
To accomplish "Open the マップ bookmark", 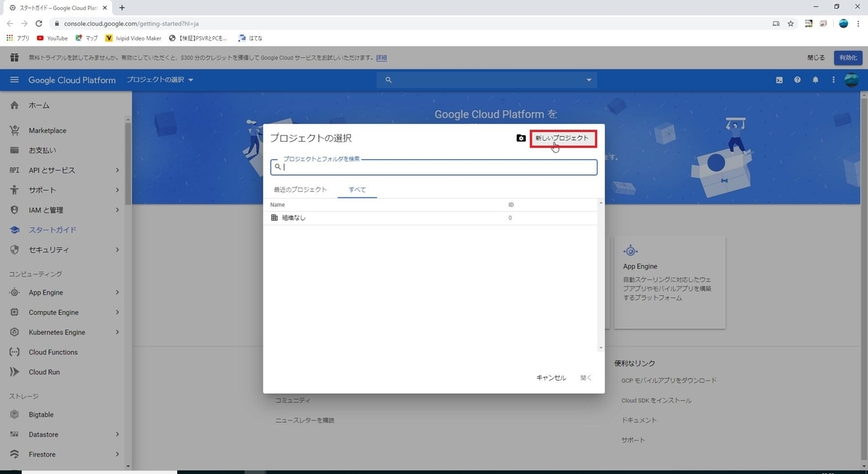I will [x=86, y=38].
